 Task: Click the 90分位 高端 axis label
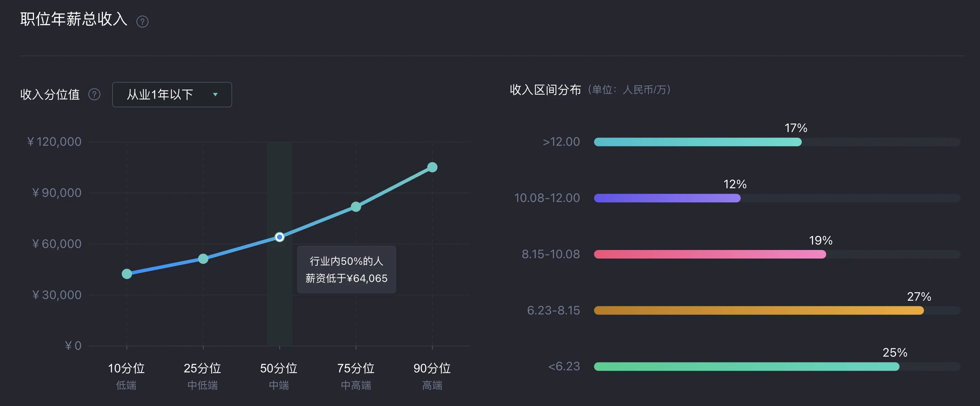tap(432, 376)
